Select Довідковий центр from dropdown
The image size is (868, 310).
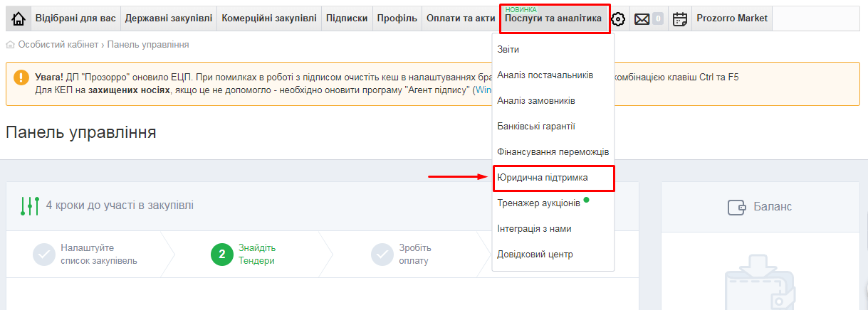pos(535,255)
